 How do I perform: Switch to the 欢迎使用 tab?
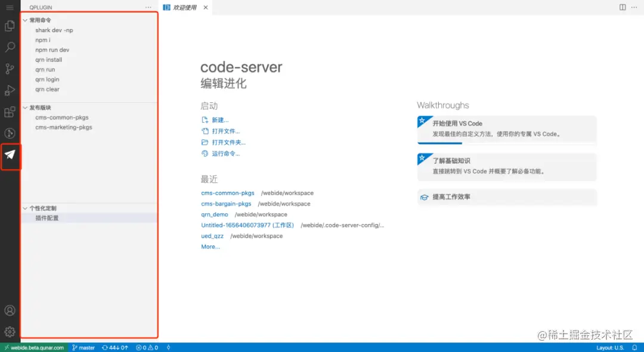click(x=185, y=7)
